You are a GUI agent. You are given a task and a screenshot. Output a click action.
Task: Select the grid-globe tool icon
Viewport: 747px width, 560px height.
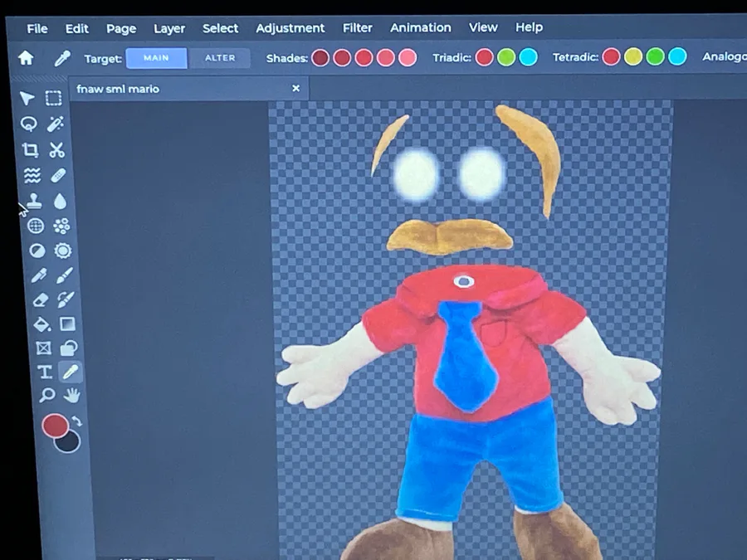tap(36, 226)
